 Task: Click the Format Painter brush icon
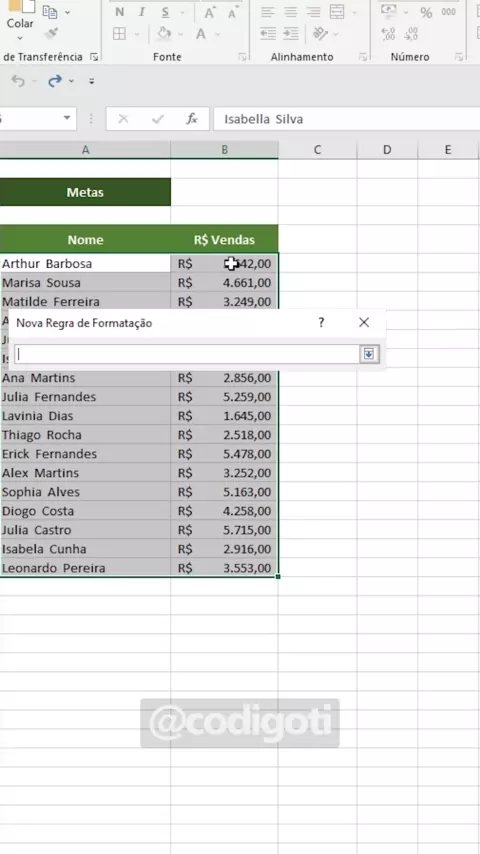(52, 33)
